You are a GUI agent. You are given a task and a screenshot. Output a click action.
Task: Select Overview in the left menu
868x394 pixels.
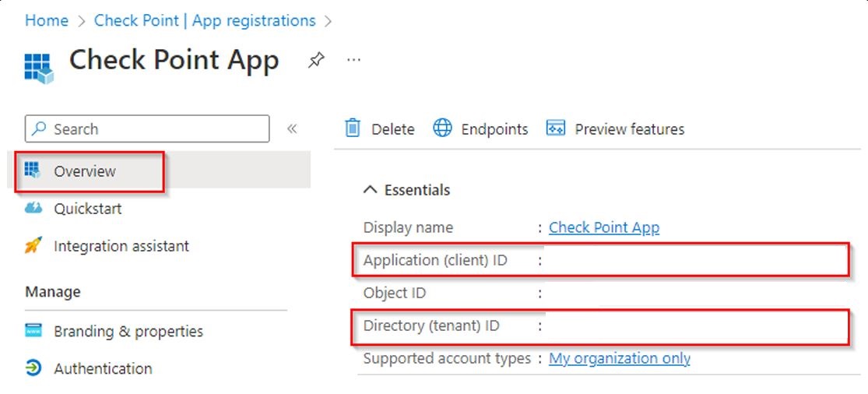coord(85,171)
